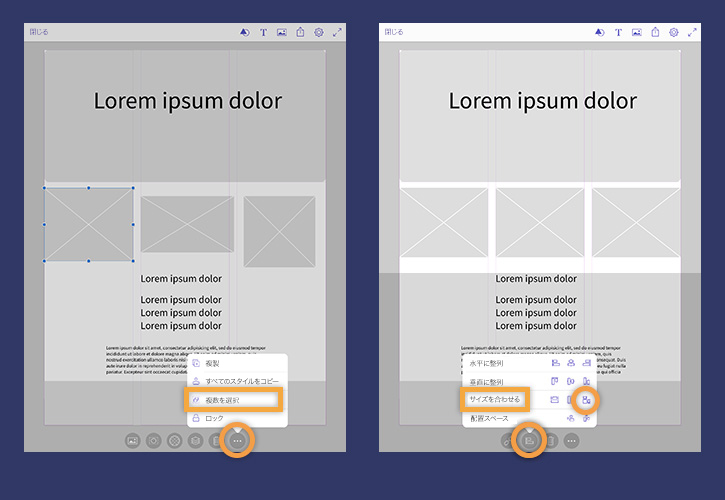The height and width of the screenshot is (500, 725).
Task: Select large 'Lorem ipsum dolor' heading, left screen
Action: [x=188, y=101]
